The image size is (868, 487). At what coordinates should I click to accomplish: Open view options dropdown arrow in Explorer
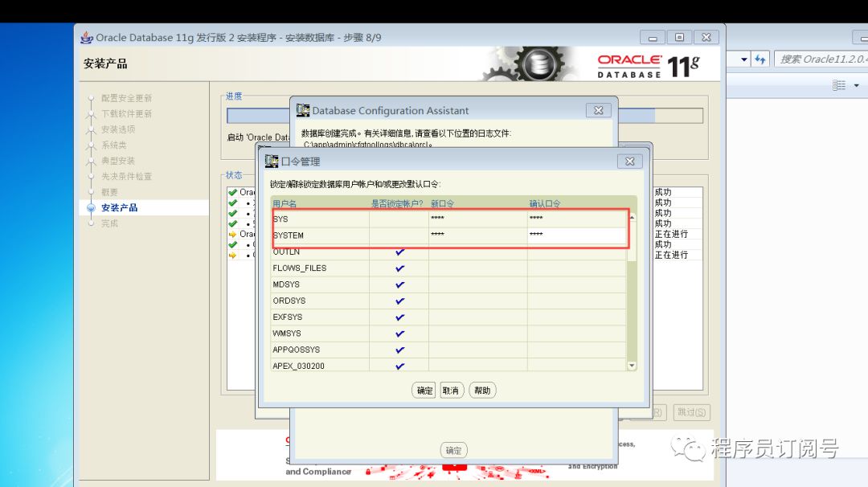click(857, 85)
